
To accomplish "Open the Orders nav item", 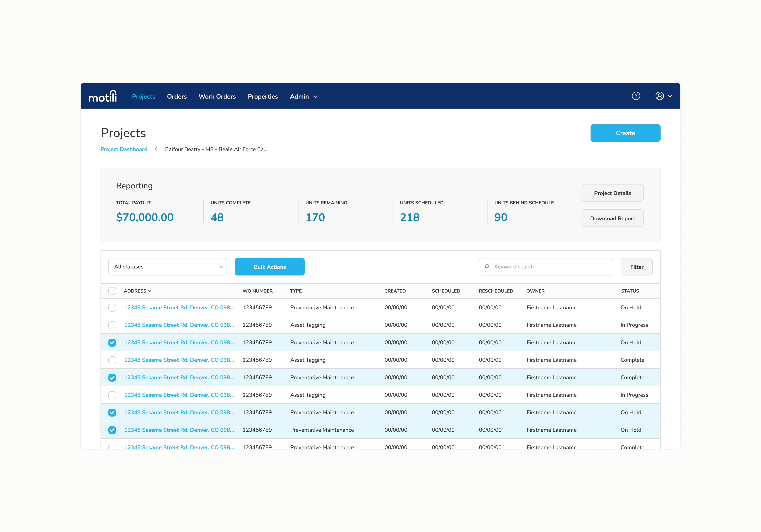I will point(177,97).
